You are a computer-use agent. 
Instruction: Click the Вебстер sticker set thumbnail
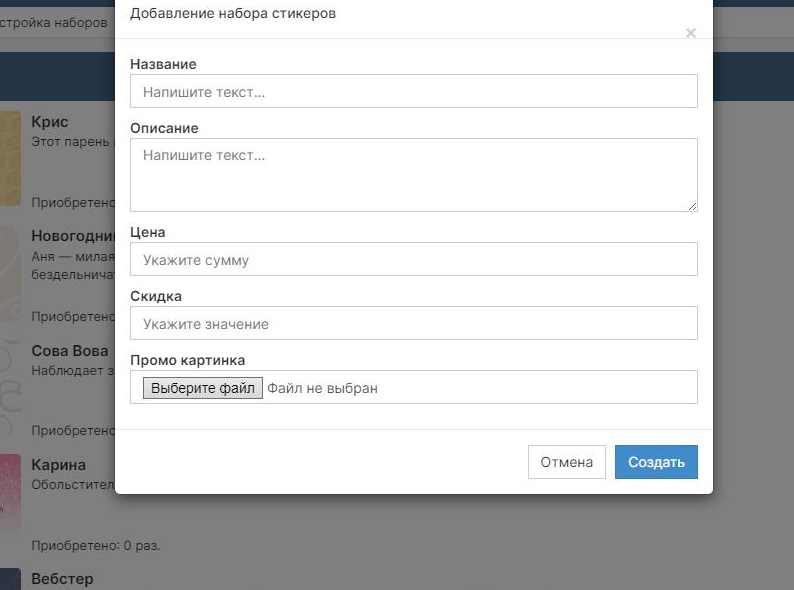[x=10, y=579]
